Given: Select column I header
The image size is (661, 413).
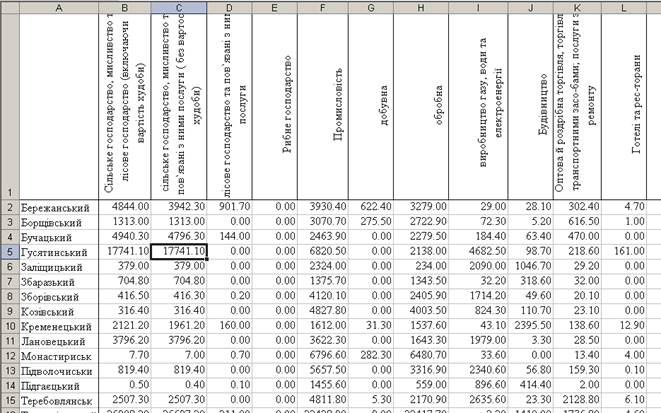Looking at the screenshot, I should coord(478,8).
